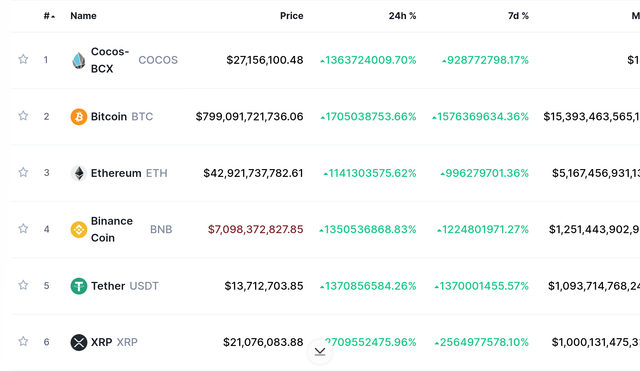Sort the table by rank # column
The height and width of the screenshot is (371, 640).
(49, 16)
